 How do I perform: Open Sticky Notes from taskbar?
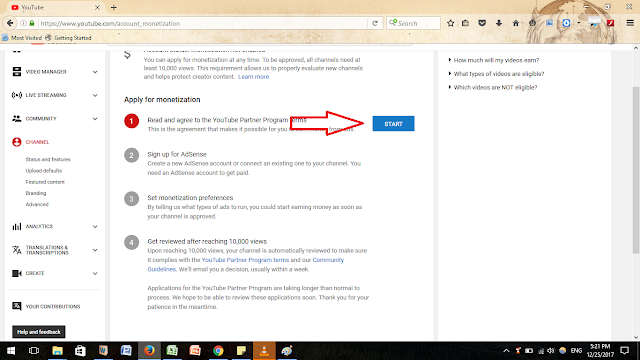241,351
